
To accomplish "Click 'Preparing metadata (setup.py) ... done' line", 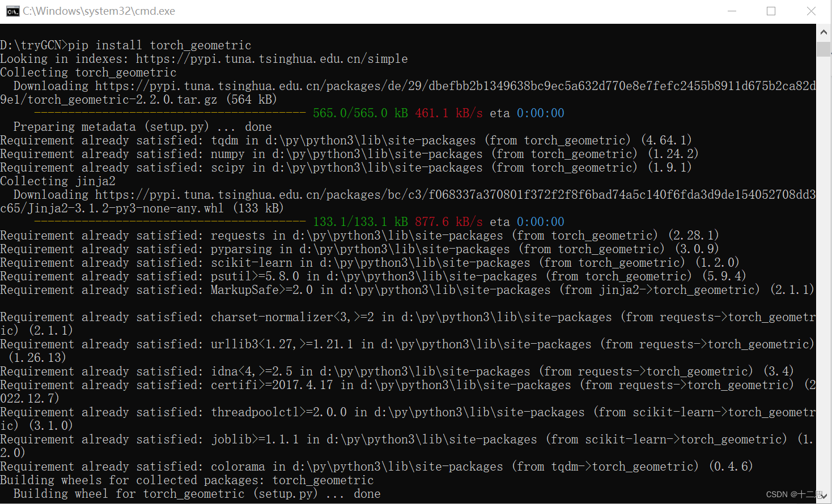I will 143,127.
